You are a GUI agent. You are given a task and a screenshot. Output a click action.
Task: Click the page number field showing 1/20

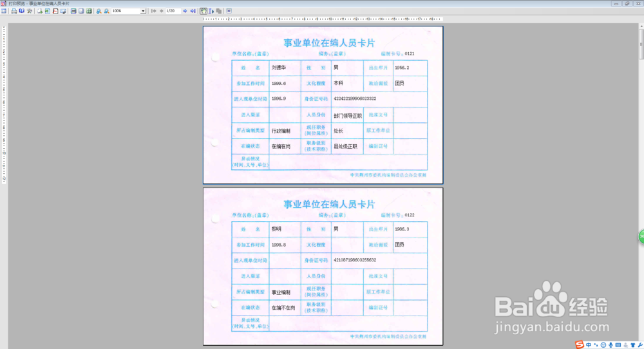pos(173,11)
